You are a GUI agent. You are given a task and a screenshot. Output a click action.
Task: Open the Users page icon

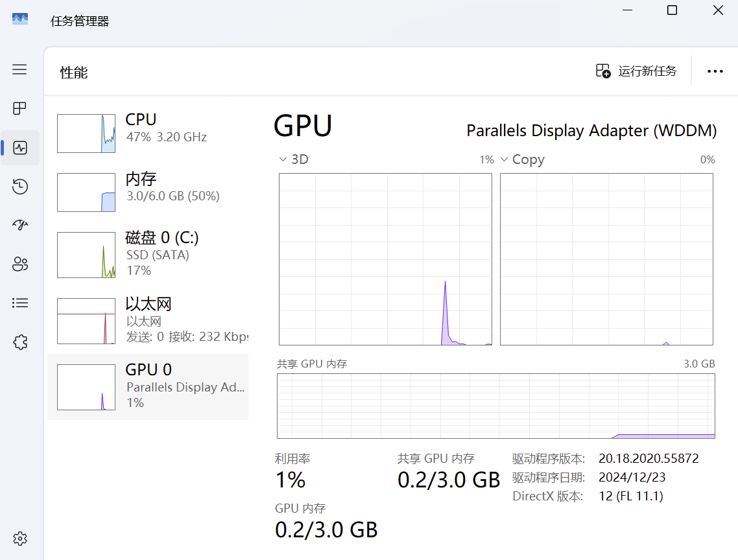tap(19, 264)
